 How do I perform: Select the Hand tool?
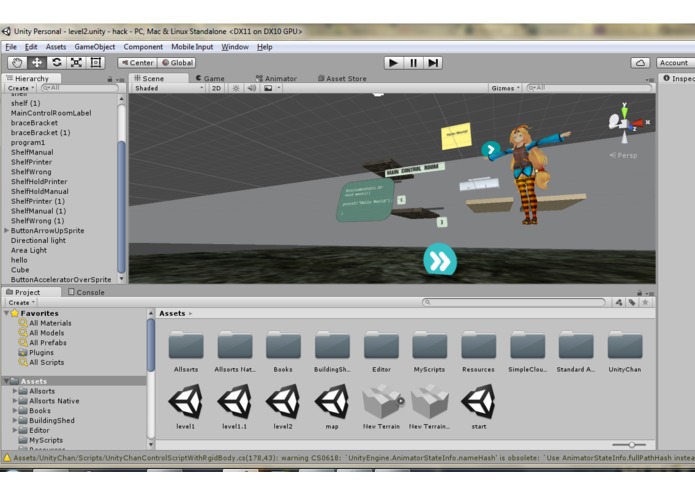[x=17, y=63]
